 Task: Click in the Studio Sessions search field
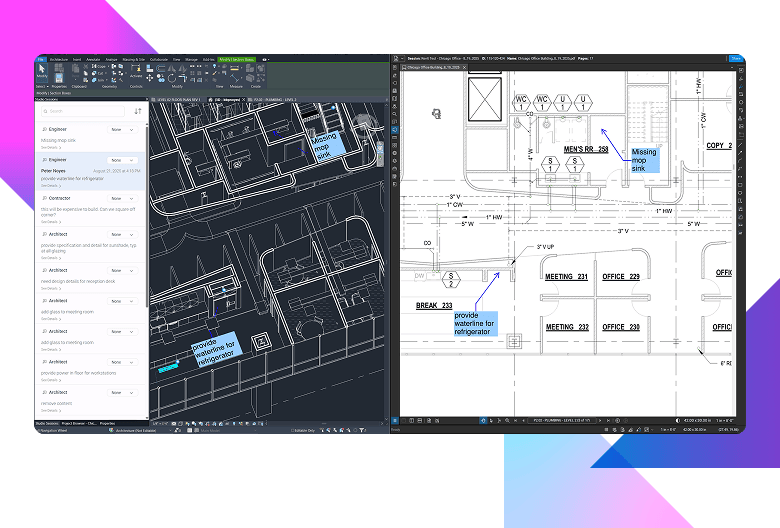tap(83, 111)
